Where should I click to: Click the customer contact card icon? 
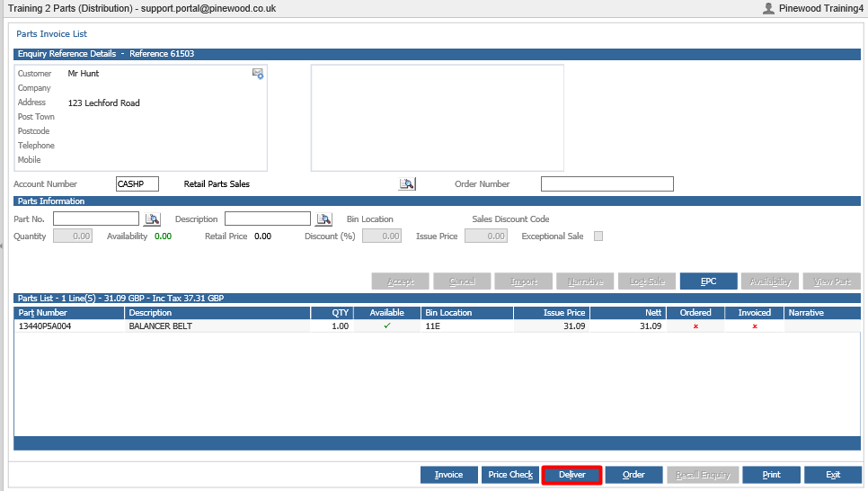coord(258,74)
